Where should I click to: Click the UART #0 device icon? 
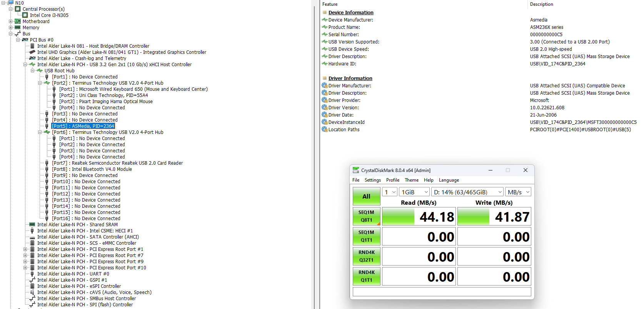[32, 274]
